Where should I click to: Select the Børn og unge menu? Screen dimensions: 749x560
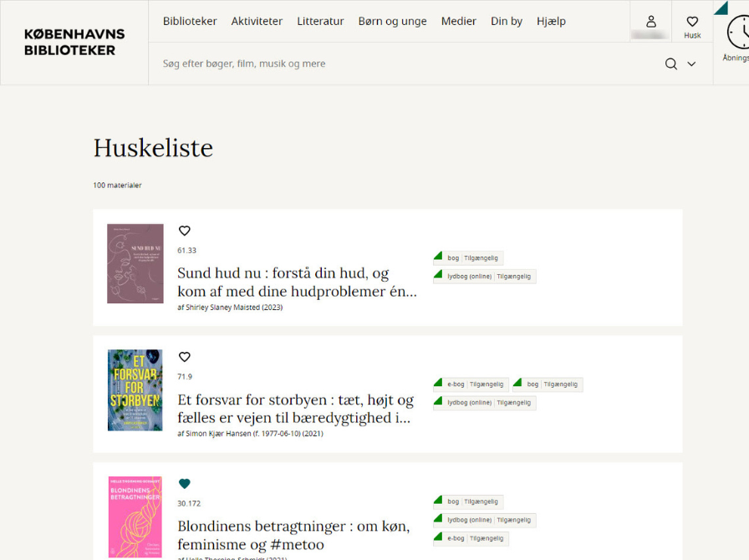392,21
